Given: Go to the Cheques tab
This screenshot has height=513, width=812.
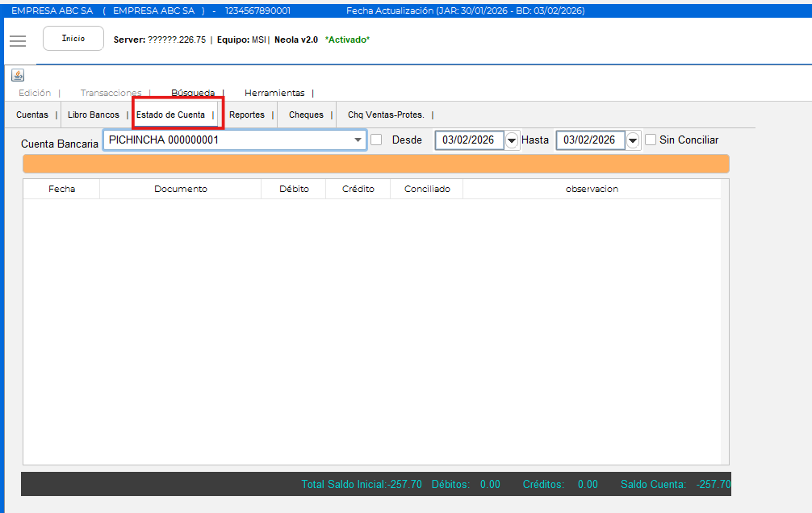Looking at the screenshot, I should point(306,115).
